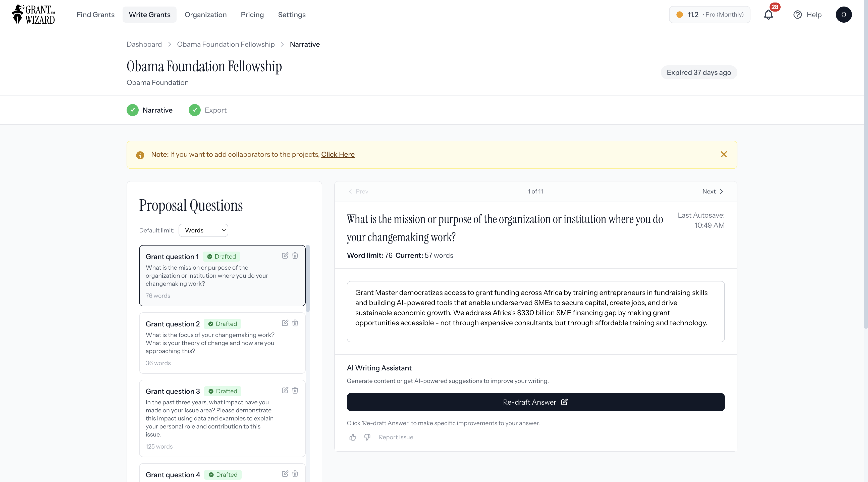Click the Re-draft Answer button
The image size is (868, 482).
[535, 402]
